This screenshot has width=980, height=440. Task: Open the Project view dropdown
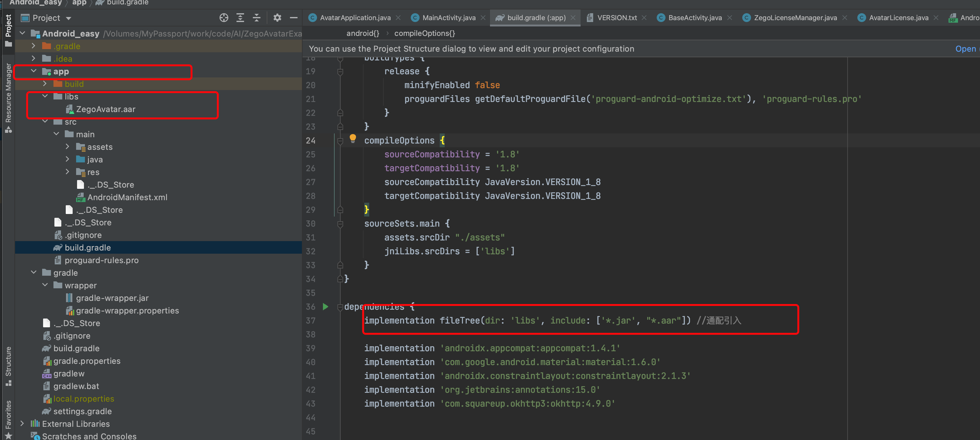click(x=69, y=18)
